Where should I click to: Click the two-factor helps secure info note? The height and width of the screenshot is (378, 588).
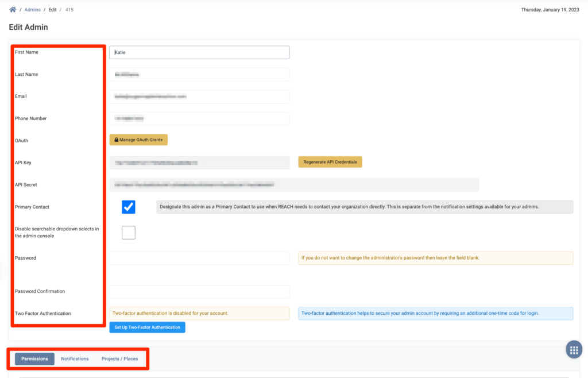436,314
